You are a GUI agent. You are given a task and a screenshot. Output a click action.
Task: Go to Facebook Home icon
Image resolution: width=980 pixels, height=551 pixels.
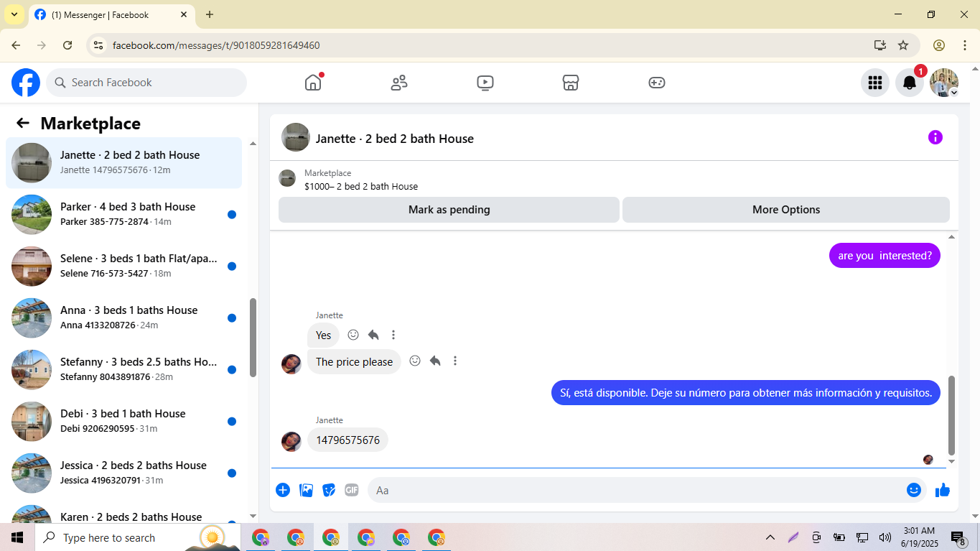[x=313, y=83]
